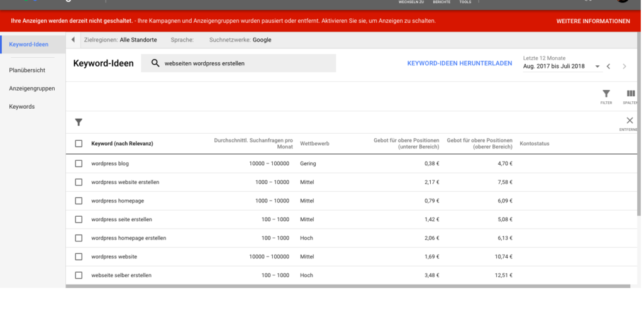Click Keyword-Ideen herunterladen link
The image size is (644, 323).
460,63
